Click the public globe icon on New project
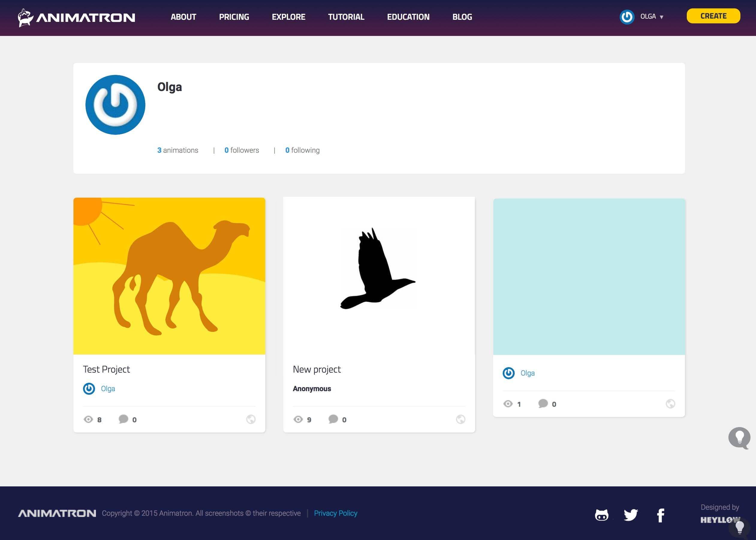This screenshot has width=756, height=540. tap(460, 419)
